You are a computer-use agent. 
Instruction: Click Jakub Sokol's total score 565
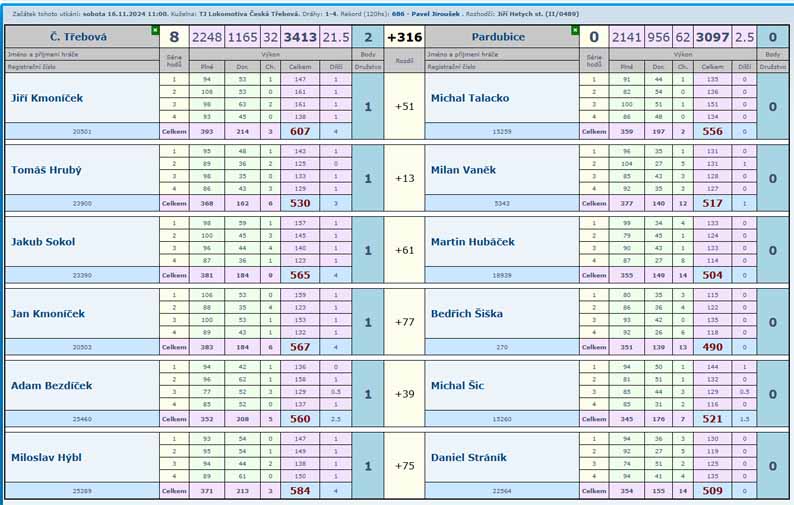pos(300,275)
